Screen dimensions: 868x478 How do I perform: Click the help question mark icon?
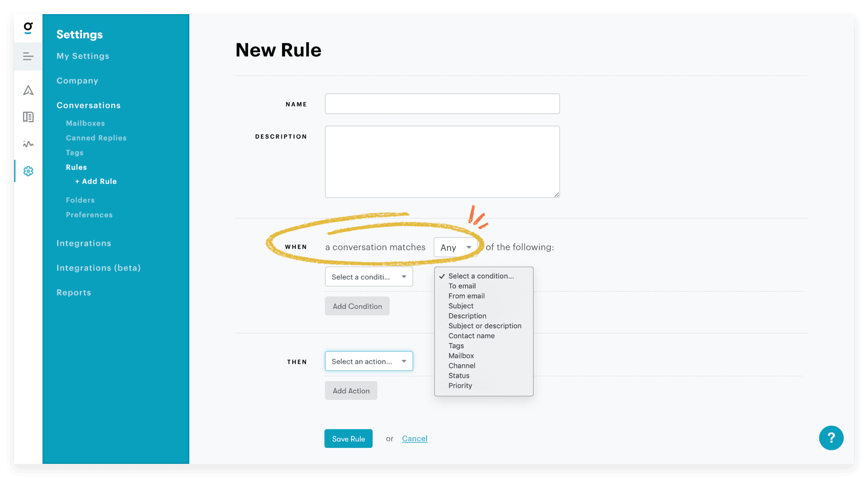point(831,438)
